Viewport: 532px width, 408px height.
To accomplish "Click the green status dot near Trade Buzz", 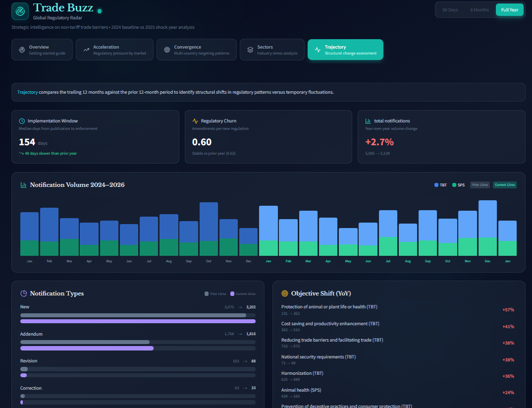I will tap(100, 11).
